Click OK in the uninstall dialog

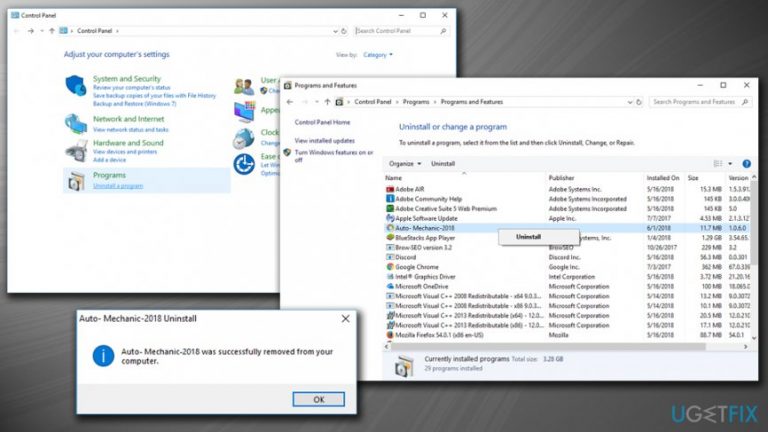click(x=318, y=399)
